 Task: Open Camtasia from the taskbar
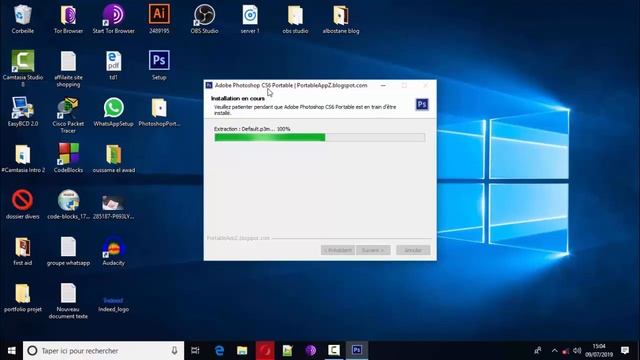tap(334, 351)
